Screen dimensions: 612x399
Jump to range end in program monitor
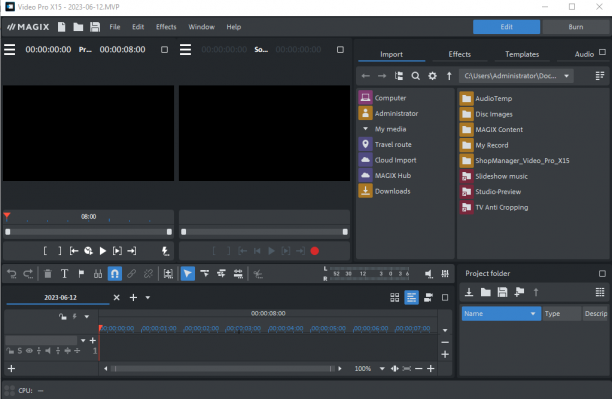[x=132, y=251]
